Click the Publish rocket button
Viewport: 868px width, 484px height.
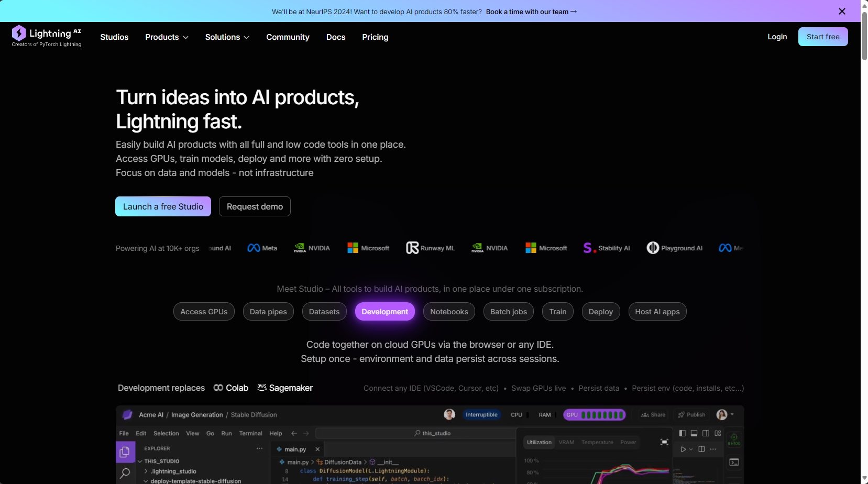tap(691, 415)
